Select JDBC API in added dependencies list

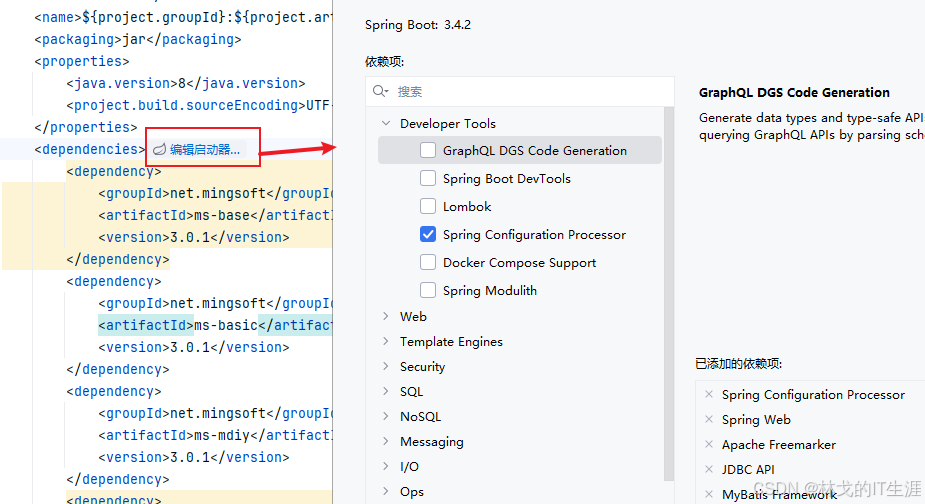click(x=748, y=470)
